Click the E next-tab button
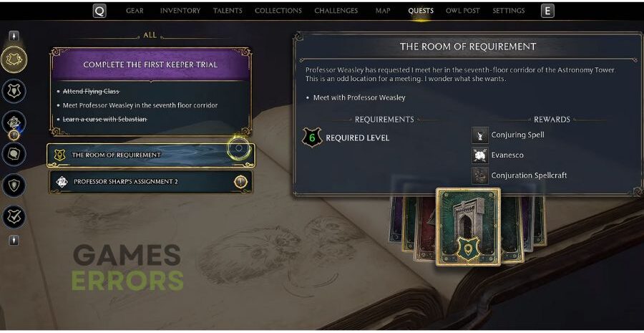The height and width of the screenshot is (333, 644). [547, 11]
